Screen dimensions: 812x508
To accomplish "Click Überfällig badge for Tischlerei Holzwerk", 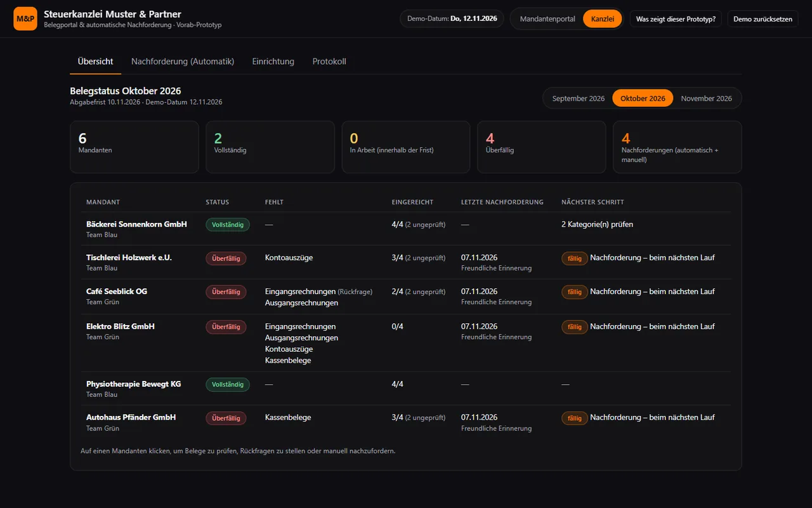I will point(226,258).
